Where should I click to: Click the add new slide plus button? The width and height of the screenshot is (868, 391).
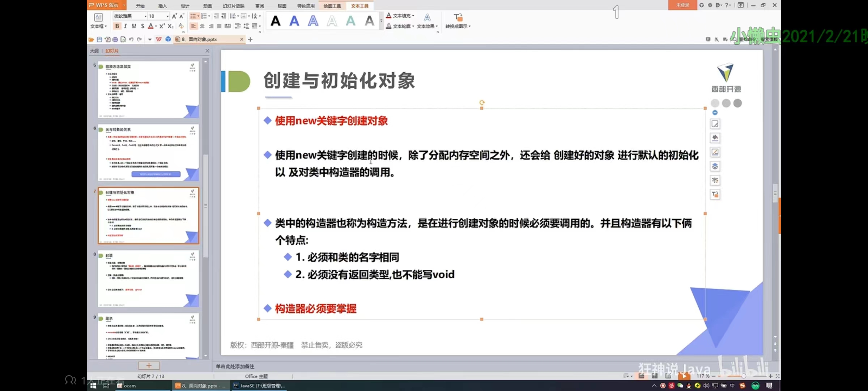tap(149, 366)
